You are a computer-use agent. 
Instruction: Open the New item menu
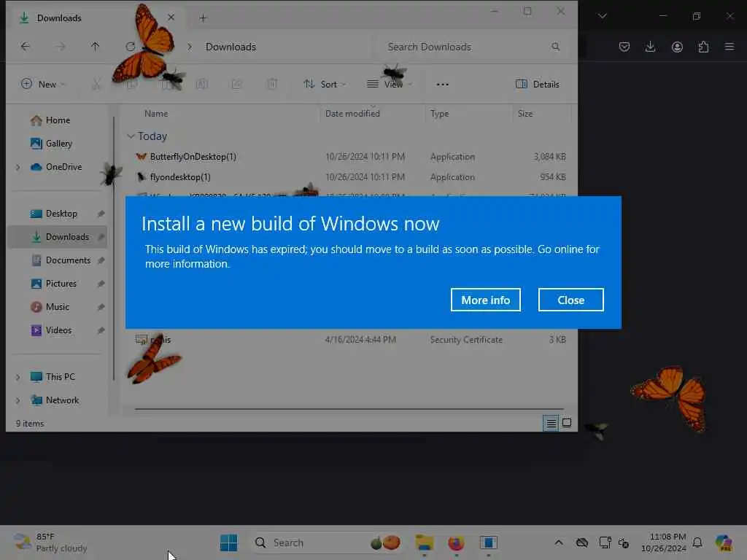pos(43,85)
